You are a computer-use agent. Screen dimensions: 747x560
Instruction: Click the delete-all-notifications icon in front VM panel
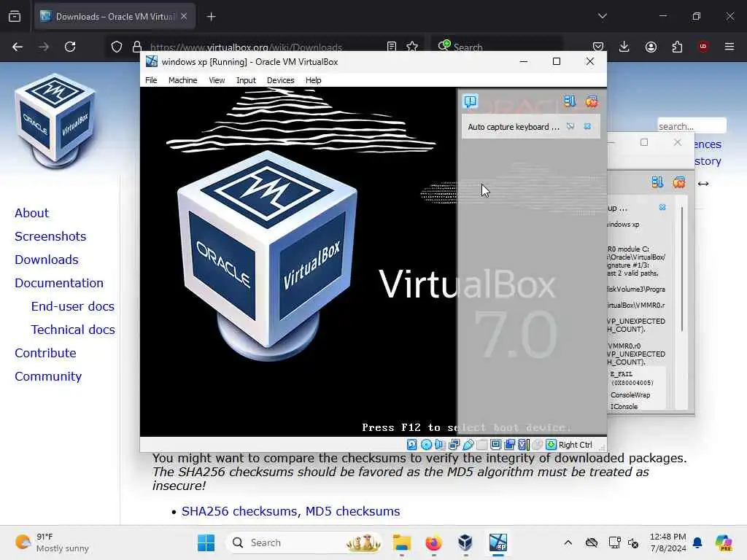592,101
